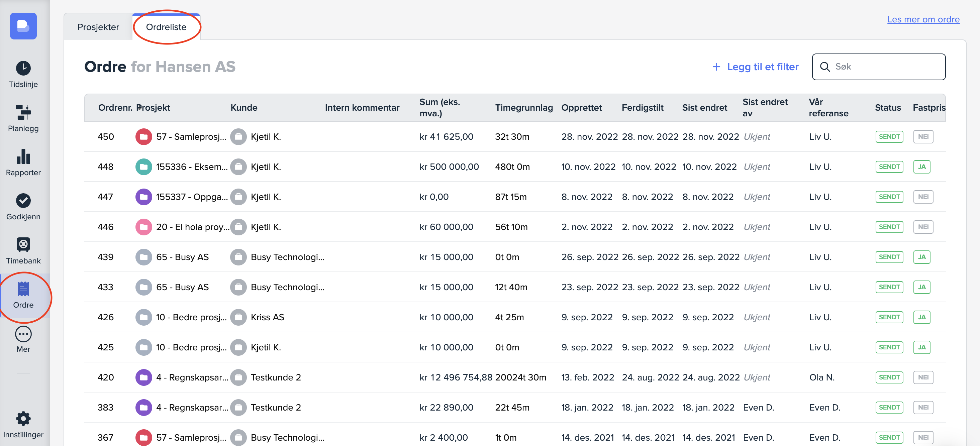Open Innstillinger gear icon
Screen dimensions: 980x446
click(x=23, y=419)
